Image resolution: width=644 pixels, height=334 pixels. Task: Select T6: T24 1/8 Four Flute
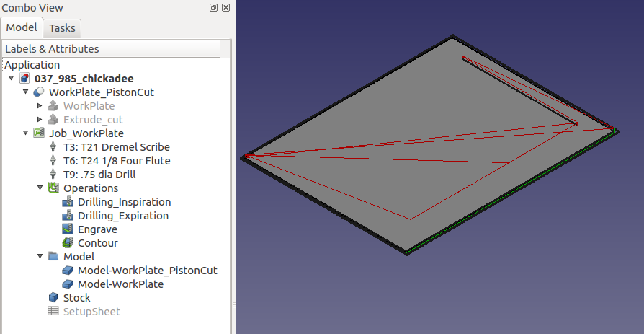coord(117,161)
